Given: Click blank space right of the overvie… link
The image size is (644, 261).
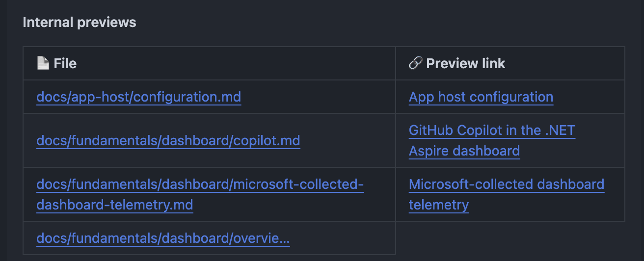Looking at the screenshot, I should point(343,239).
